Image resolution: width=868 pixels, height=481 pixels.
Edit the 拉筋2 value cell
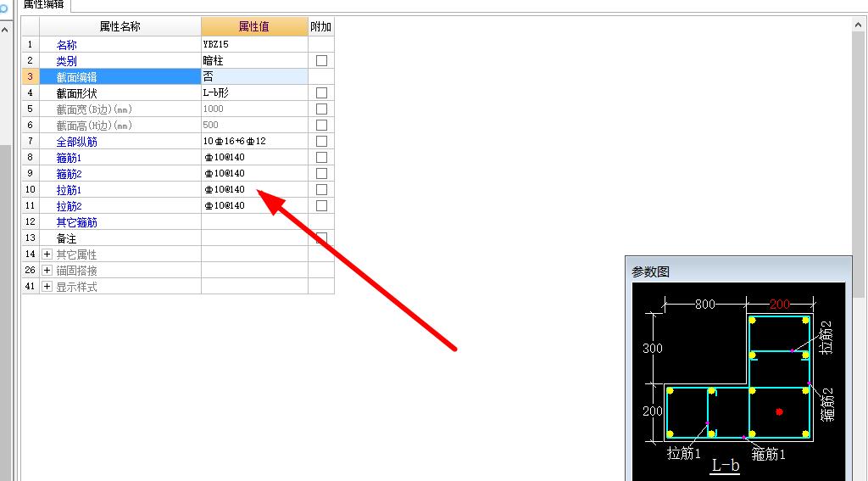[x=254, y=205]
